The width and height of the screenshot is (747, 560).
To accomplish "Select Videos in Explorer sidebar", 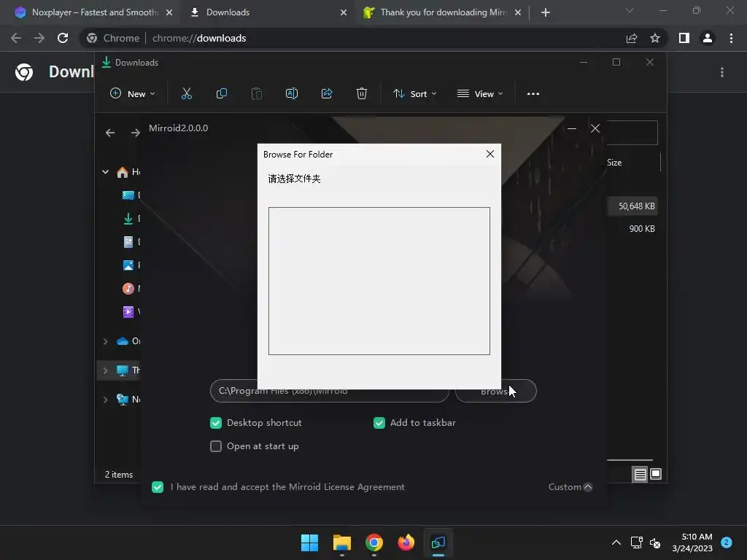I will point(128,312).
